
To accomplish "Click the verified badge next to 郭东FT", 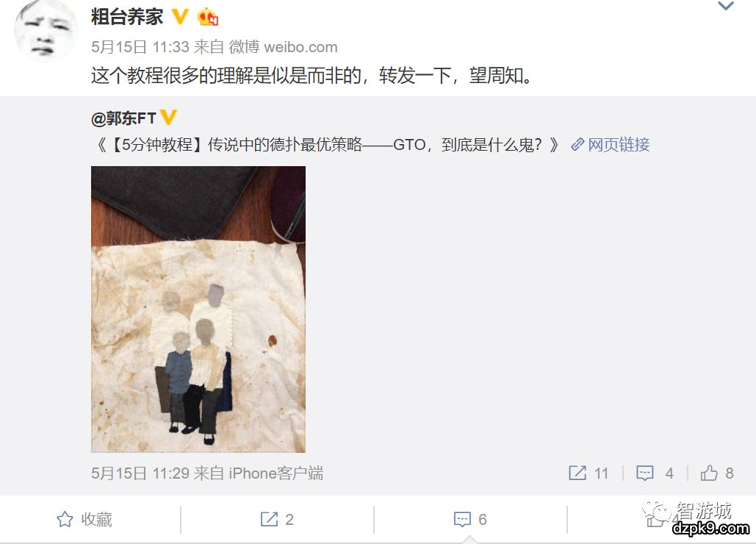I will 168,117.
